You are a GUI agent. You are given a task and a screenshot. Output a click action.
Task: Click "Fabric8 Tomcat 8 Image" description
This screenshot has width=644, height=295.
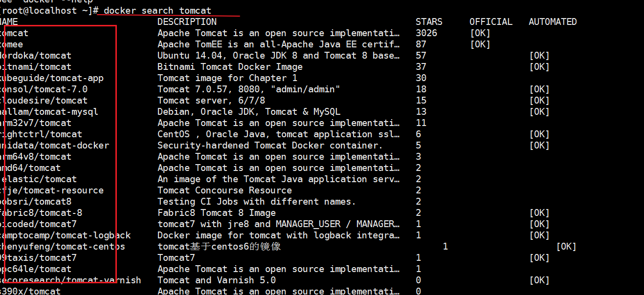tap(217, 213)
